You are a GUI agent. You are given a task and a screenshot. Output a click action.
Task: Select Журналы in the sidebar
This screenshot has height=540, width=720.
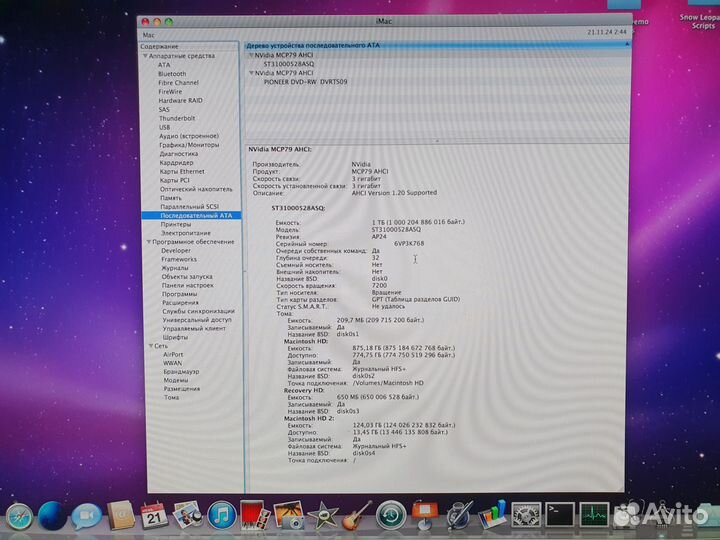point(175,268)
